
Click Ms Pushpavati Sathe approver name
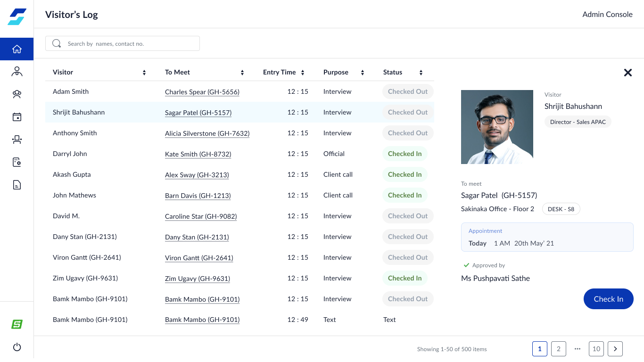click(495, 279)
